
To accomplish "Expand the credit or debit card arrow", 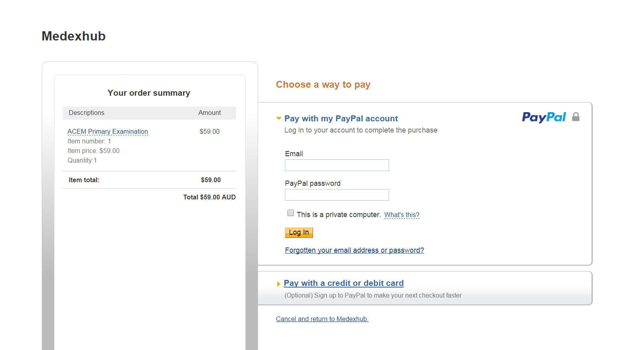I will coord(279,284).
